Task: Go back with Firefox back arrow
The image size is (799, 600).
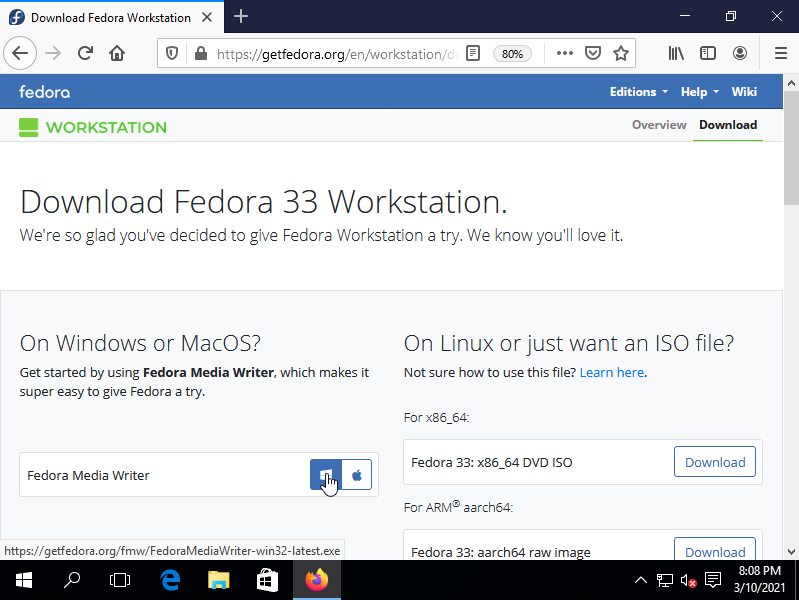Action: 20,53
